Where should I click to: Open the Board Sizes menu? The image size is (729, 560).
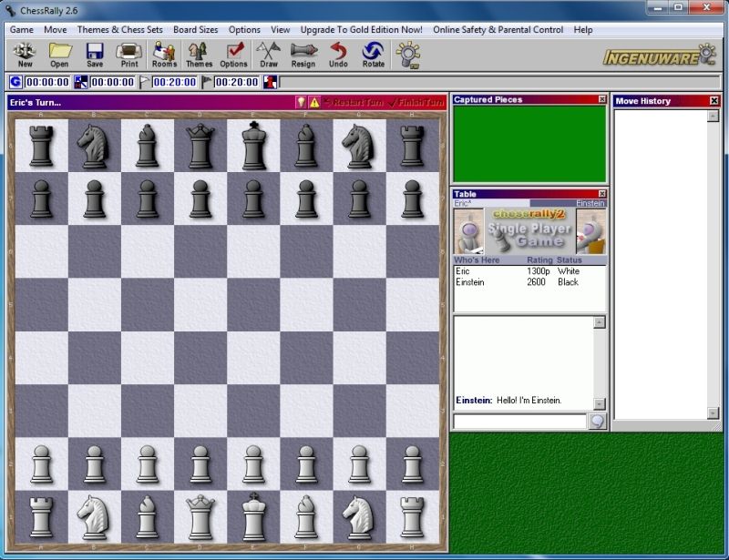point(196,29)
